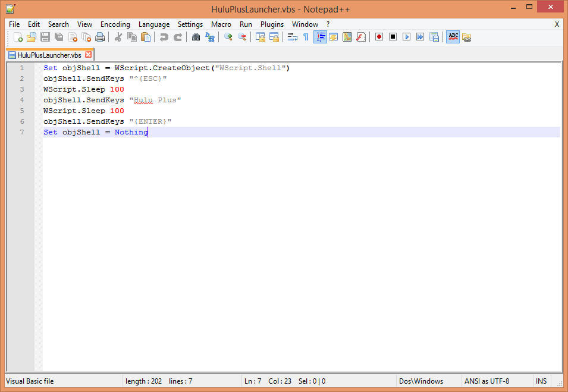Click the ^{ESC} string on line 2
This screenshot has height=392, width=568.
tap(148, 79)
